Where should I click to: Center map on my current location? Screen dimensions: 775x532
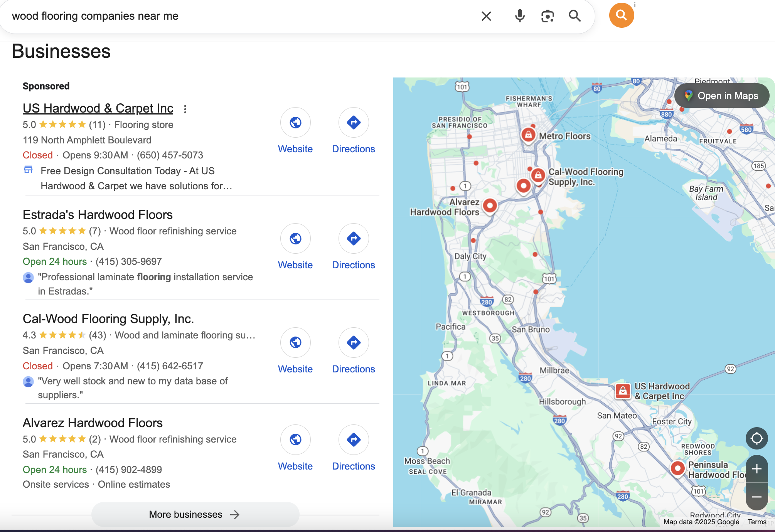(756, 438)
